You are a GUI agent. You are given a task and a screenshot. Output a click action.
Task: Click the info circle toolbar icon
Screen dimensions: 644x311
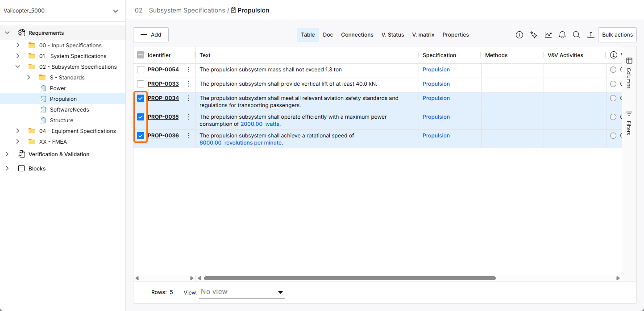[519, 35]
